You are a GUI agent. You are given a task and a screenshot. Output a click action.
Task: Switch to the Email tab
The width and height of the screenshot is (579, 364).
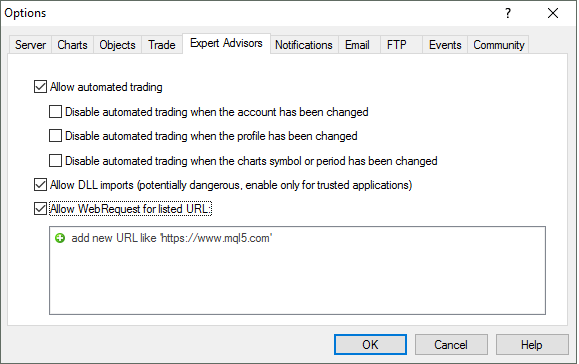pos(357,45)
